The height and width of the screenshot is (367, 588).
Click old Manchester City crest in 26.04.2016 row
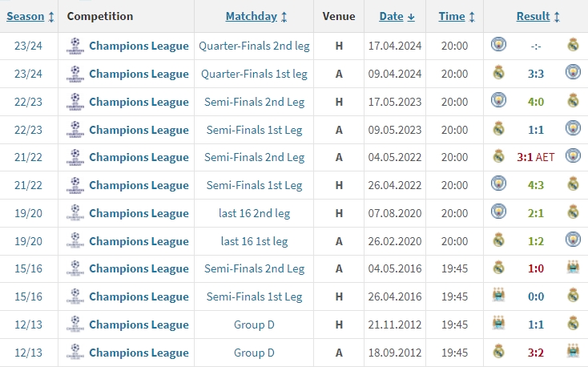click(x=498, y=296)
